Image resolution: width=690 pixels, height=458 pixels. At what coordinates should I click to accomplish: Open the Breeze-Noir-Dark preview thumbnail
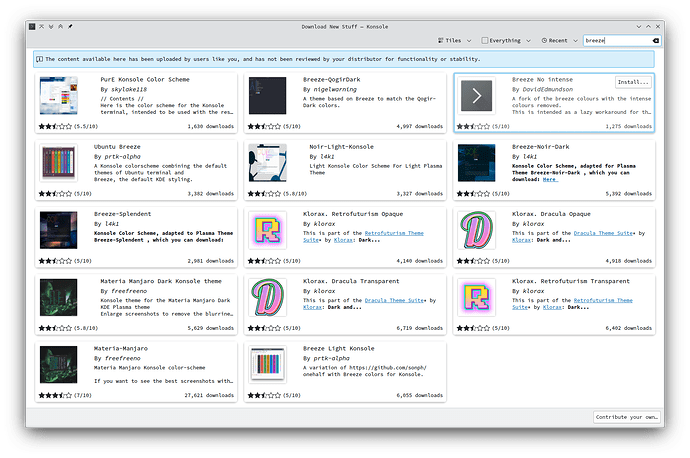point(477,163)
